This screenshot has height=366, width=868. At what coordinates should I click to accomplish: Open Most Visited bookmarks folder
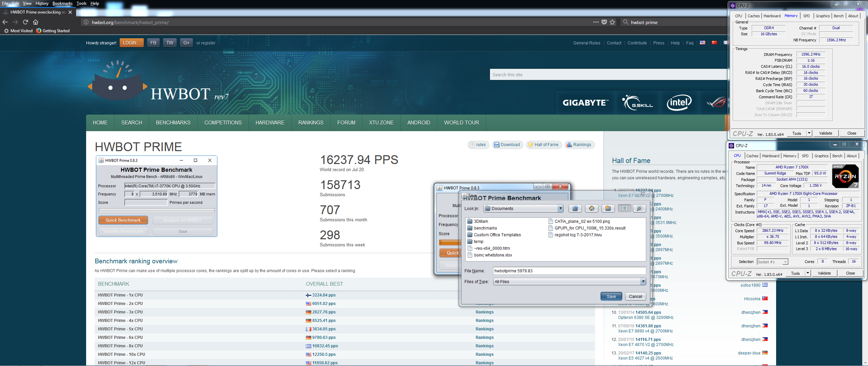click(x=18, y=31)
